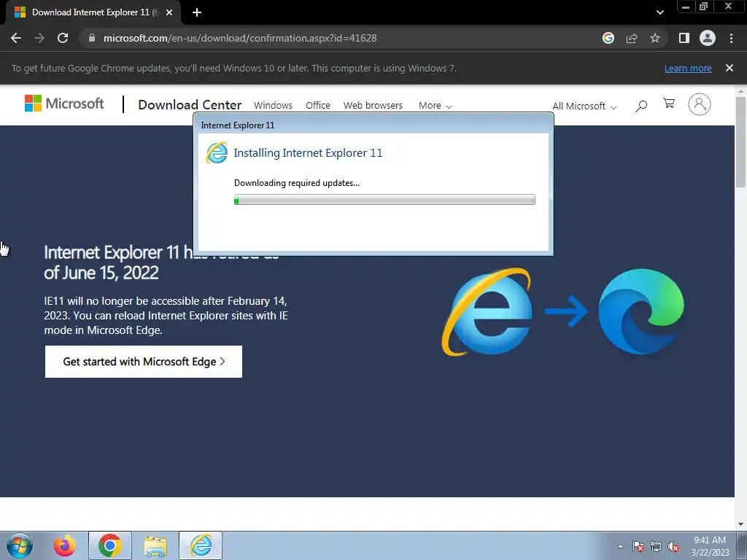Open the site search magnifier

pos(641,106)
